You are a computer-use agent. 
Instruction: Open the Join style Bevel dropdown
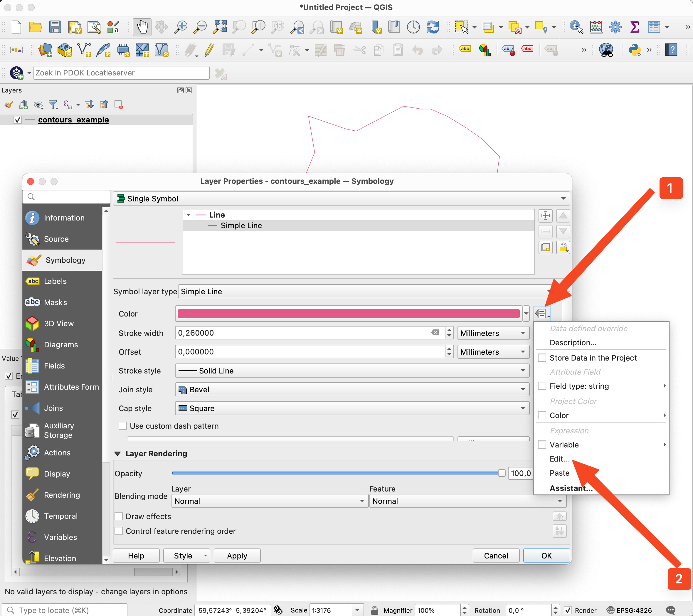click(x=352, y=390)
